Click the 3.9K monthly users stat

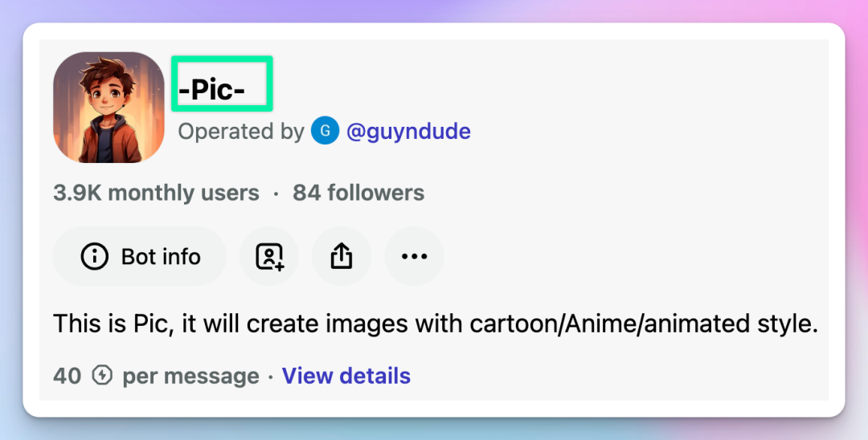(x=156, y=193)
